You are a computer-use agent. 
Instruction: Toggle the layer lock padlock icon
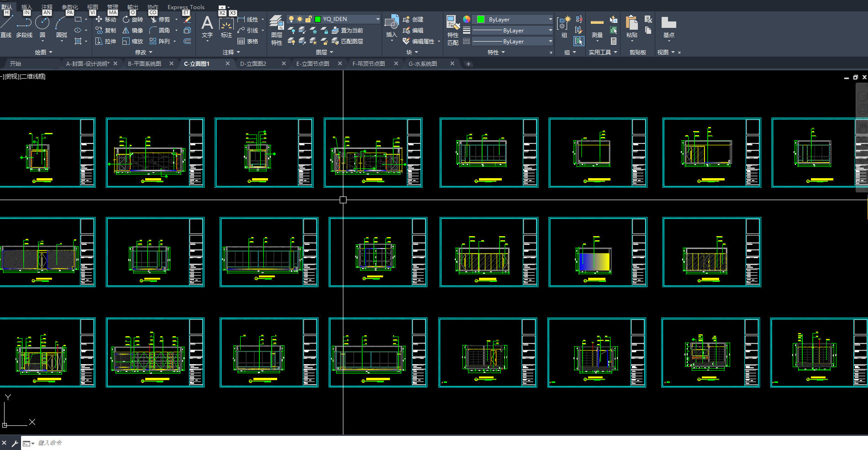[x=309, y=19]
